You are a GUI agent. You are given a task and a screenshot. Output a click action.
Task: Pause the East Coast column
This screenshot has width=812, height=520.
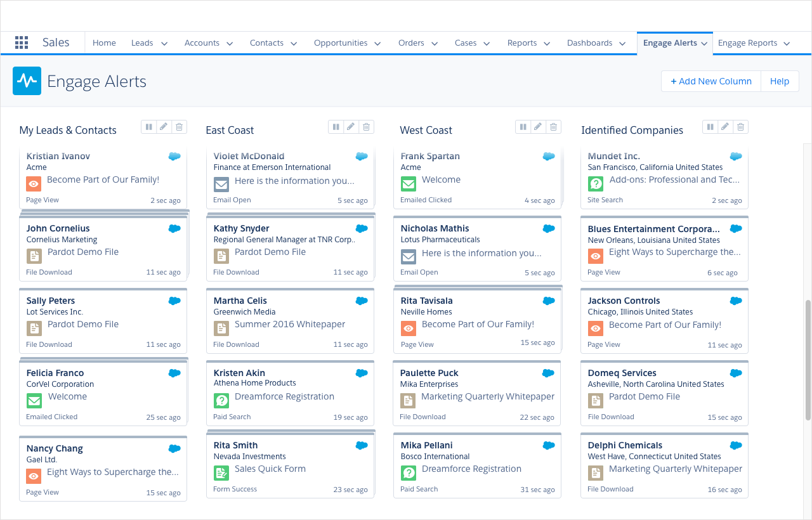(x=336, y=127)
